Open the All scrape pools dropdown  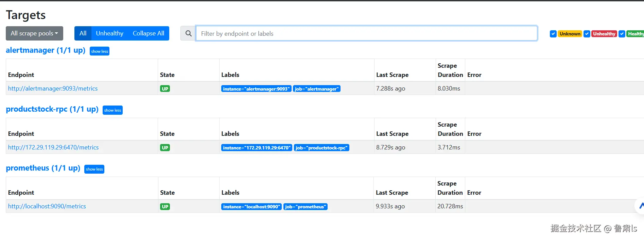tap(34, 33)
